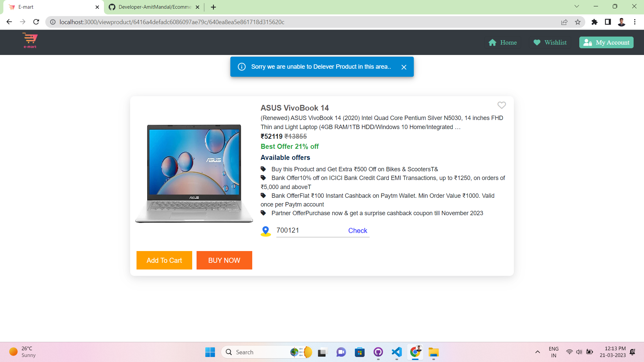644x362 pixels.
Task: Open the browser extensions puzzle icon
Action: coord(594,22)
